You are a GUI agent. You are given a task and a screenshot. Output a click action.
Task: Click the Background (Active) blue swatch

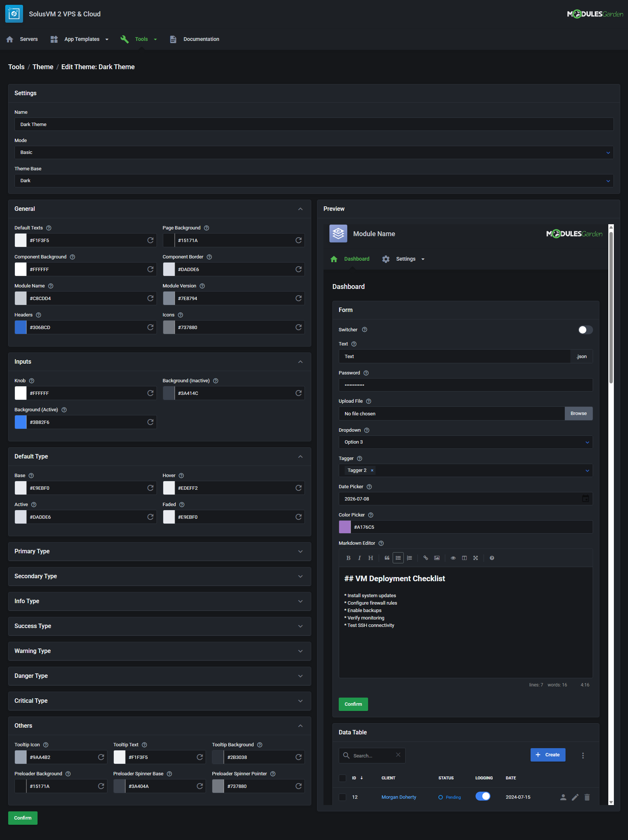tap(20, 422)
